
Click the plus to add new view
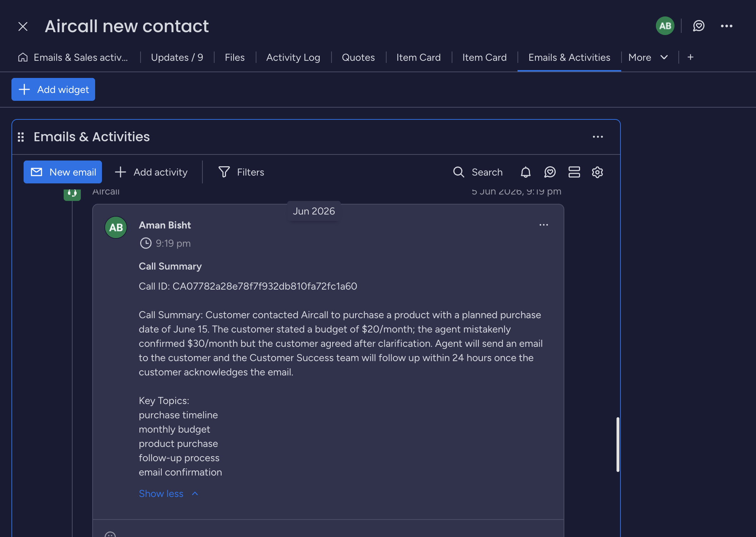coord(690,57)
